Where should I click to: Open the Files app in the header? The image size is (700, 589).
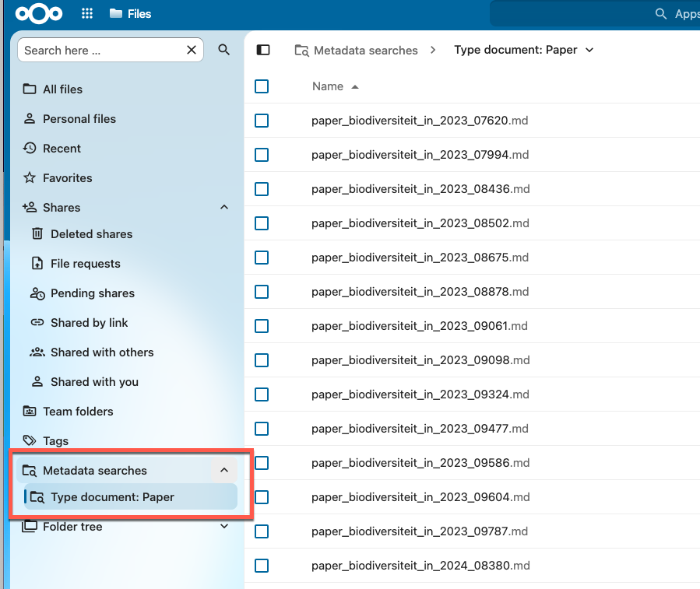click(x=130, y=14)
